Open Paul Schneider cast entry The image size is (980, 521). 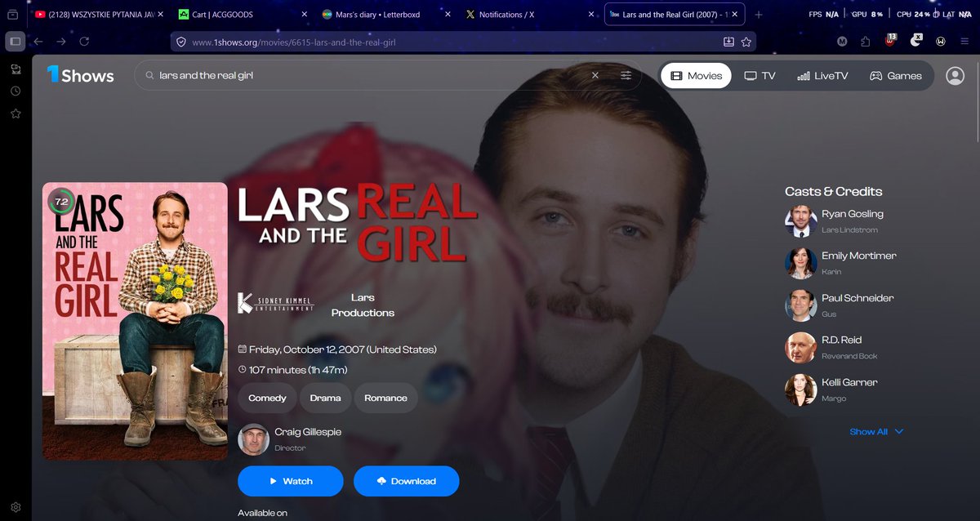(840, 305)
